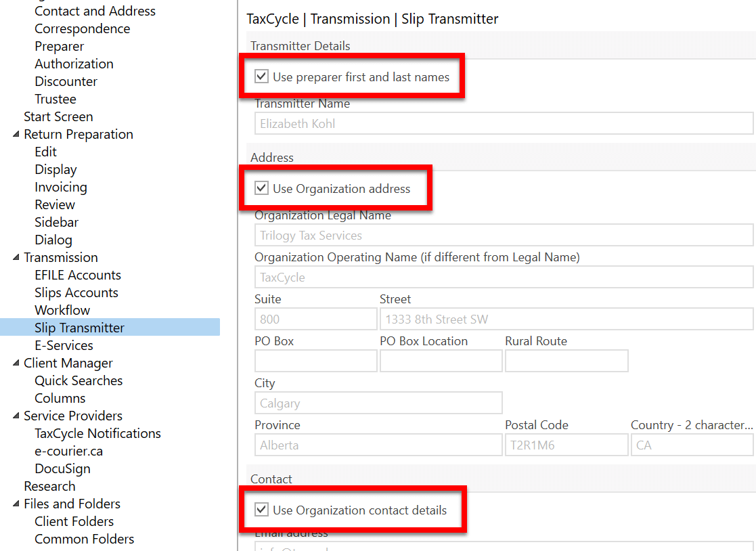This screenshot has width=756, height=551.
Task: Select Discounter in the sidebar
Action: point(66,81)
